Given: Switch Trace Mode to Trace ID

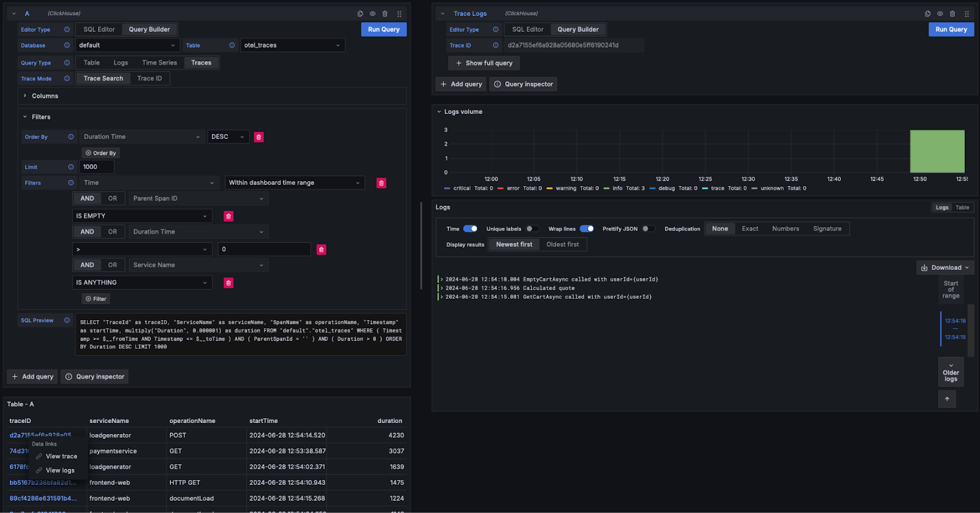Looking at the screenshot, I should click(x=149, y=78).
